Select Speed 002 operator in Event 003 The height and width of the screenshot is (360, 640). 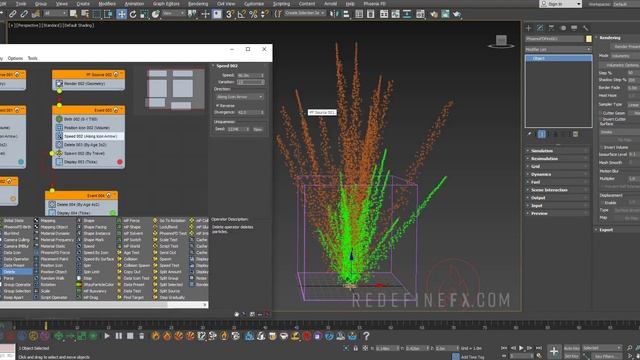click(89, 136)
